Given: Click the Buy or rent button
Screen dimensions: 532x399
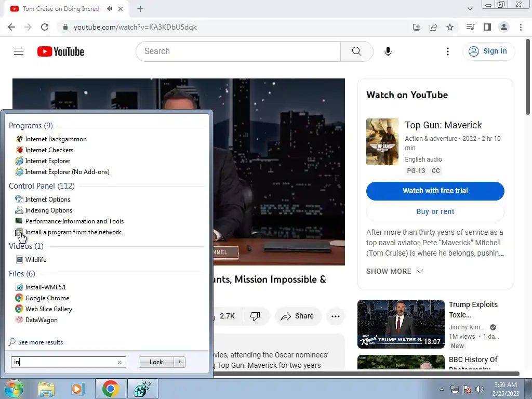Looking at the screenshot, I should (435, 211).
